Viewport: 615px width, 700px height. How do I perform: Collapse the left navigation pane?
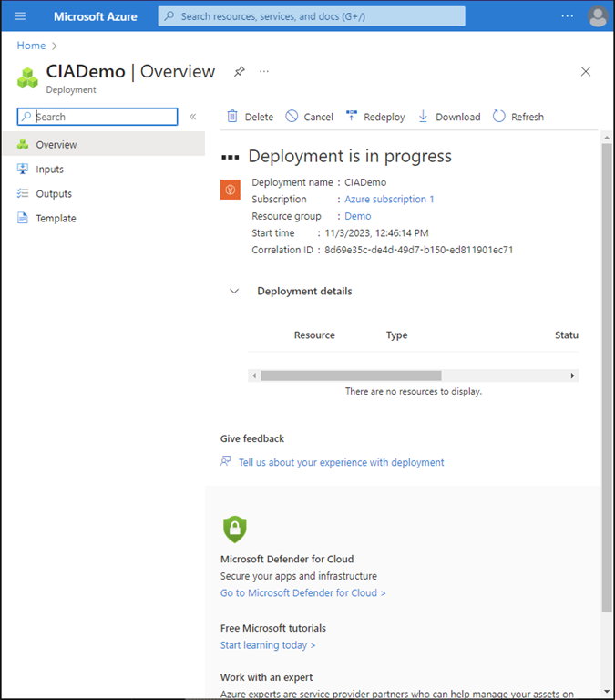point(192,117)
